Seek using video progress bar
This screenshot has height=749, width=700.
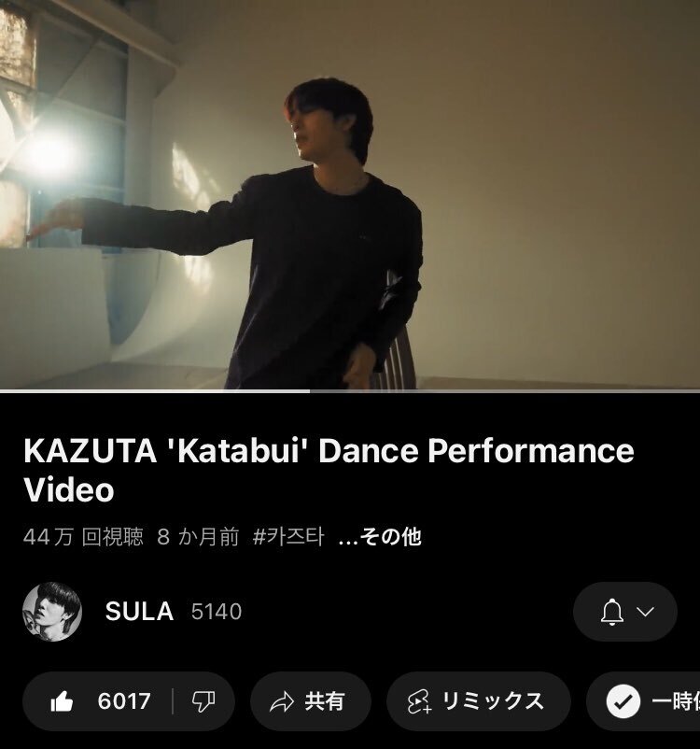350,391
